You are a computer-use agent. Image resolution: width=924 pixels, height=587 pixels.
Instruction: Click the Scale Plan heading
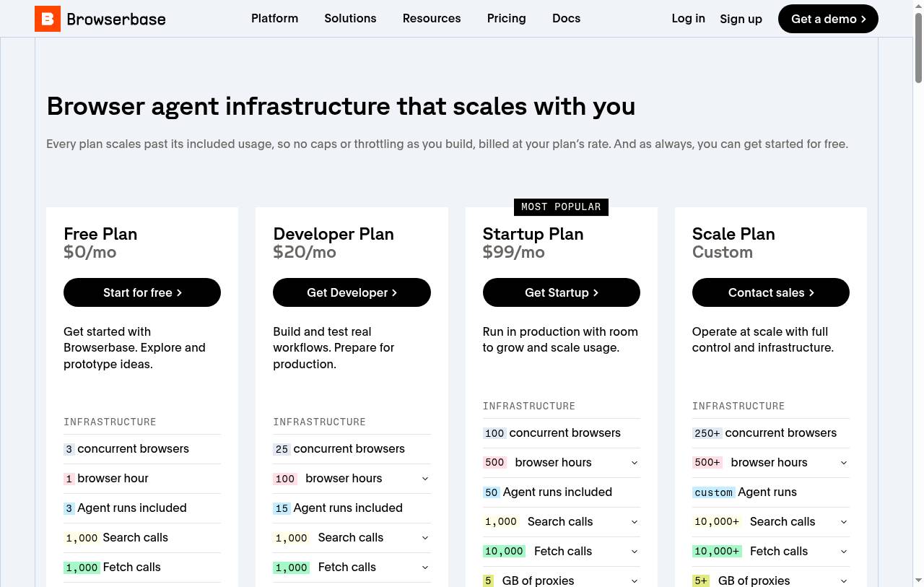(733, 234)
